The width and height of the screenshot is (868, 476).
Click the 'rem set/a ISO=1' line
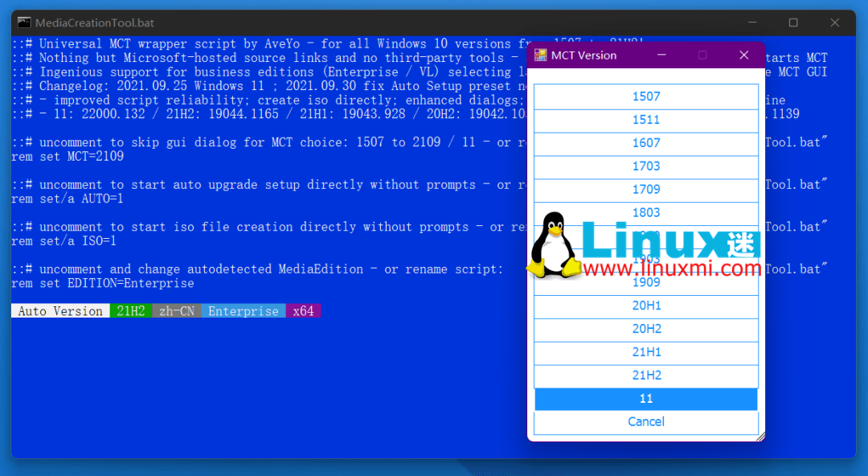tap(64, 240)
